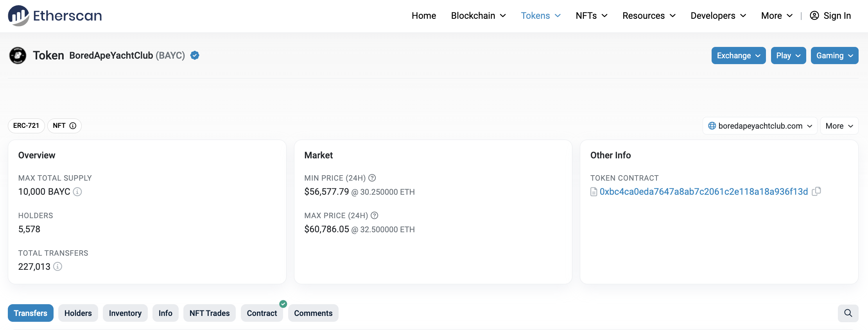Click the 30.250000 ETH value
868x330 pixels.
point(387,192)
